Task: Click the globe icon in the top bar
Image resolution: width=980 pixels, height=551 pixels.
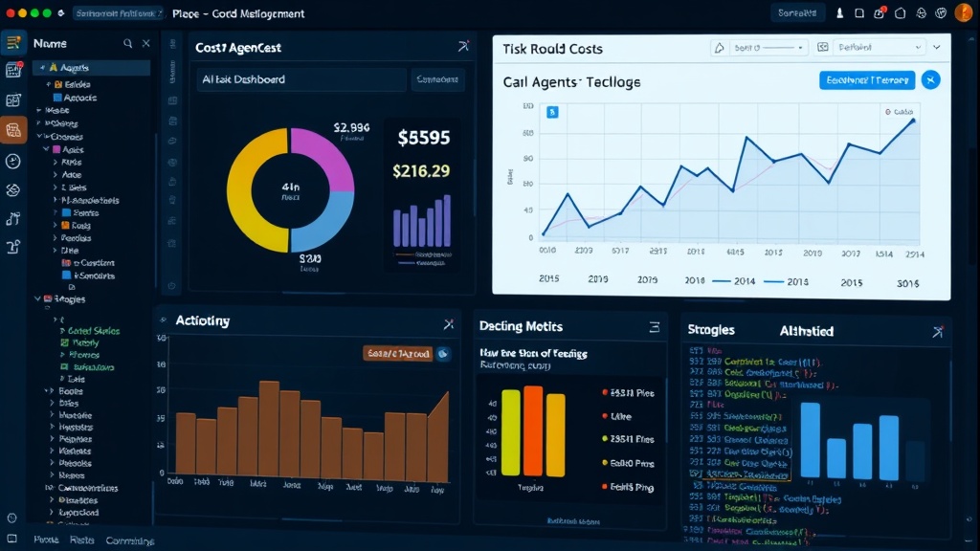Action: click(x=921, y=13)
